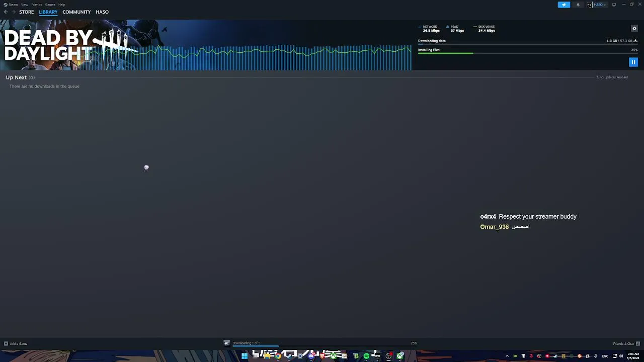Open the Games menu
Image resolution: width=644 pixels, height=362 pixels.
point(50,5)
